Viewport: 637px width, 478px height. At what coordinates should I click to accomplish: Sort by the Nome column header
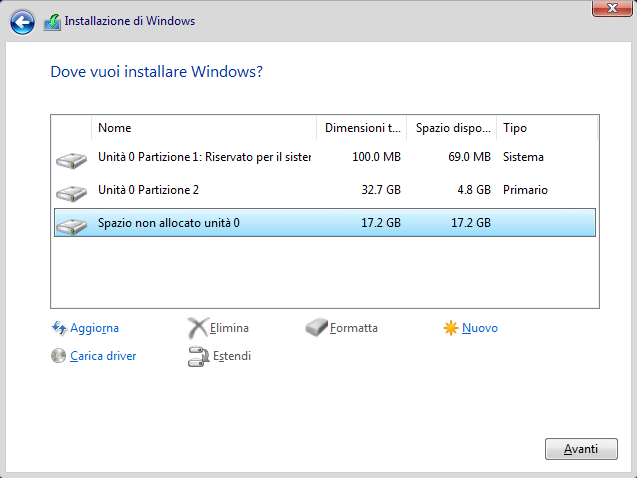(x=204, y=128)
